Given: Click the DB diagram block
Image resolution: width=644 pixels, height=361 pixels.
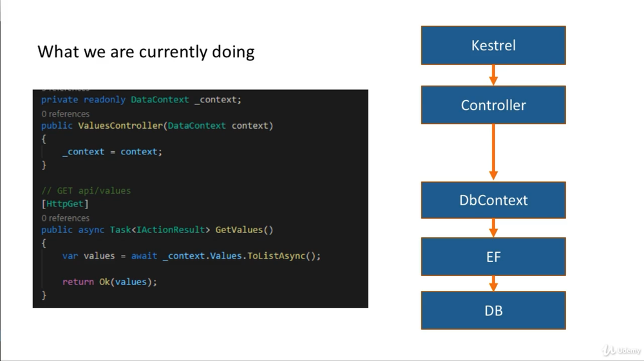Looking at the screenshot, I should [x=493, y=311].
